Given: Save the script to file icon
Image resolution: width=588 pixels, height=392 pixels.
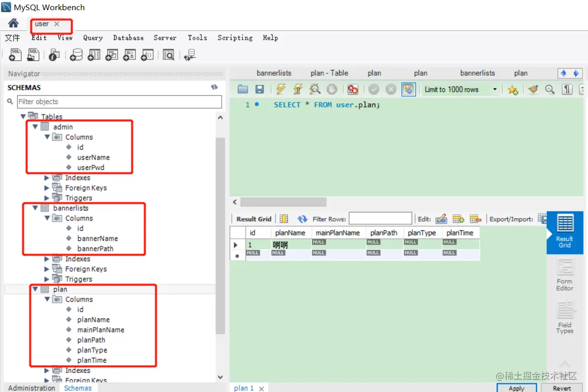Looking at the screenshot, I should [x=259, y=89].
